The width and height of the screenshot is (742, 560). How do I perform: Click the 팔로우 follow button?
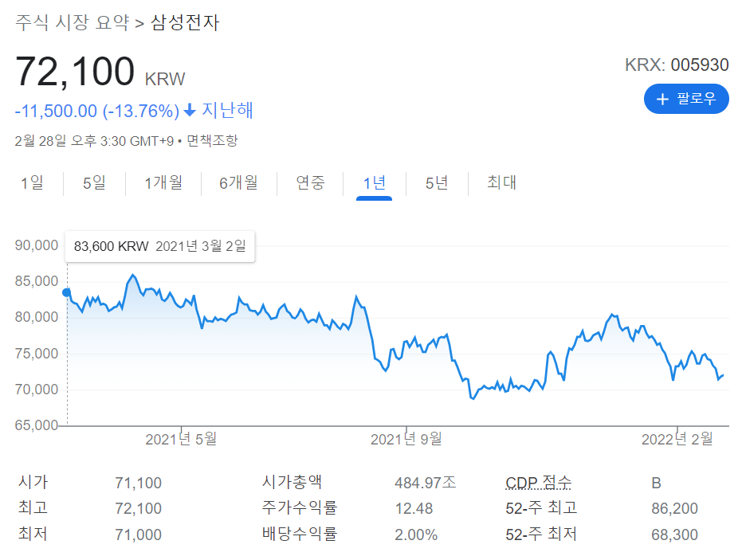[686, 99]
